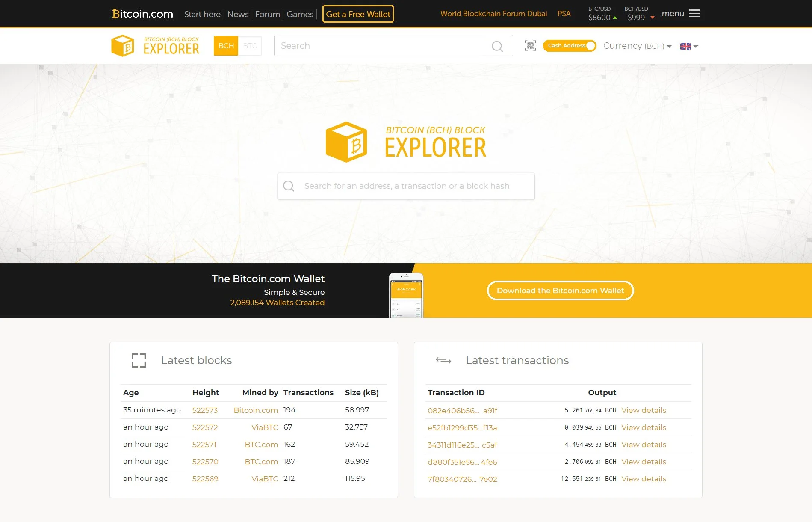Click the magnifier icon in main search box
Viewport: 812px width, 522px height.
coord(289,186)
